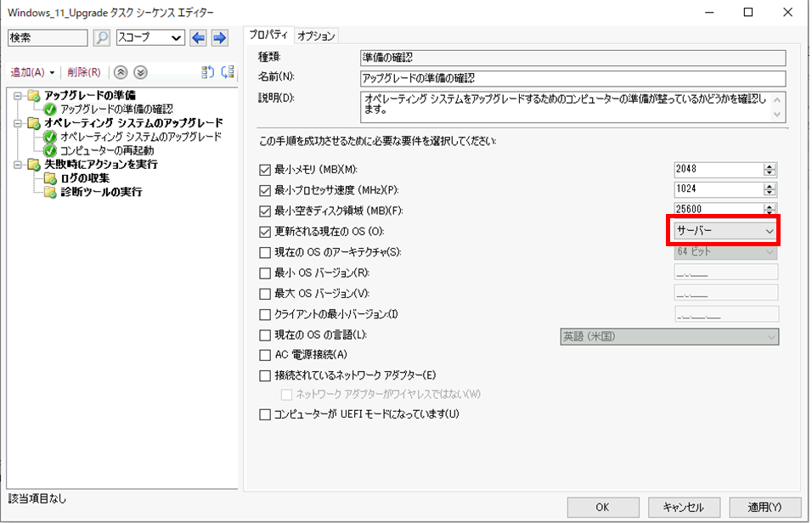This screenshot has width=812, height=523.
Task: Toggle 最小メモリ (MB) checkbox
Action: tap(265, 170)
